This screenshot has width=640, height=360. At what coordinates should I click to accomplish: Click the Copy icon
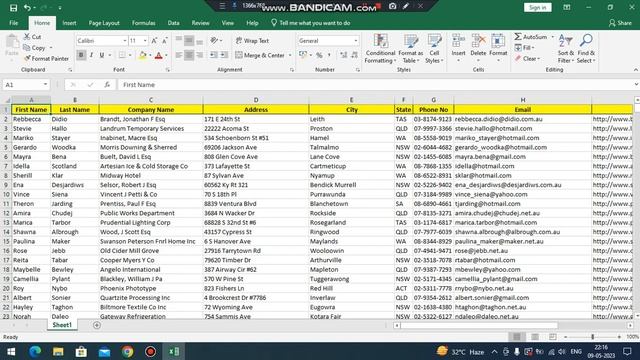pos(27,48)
